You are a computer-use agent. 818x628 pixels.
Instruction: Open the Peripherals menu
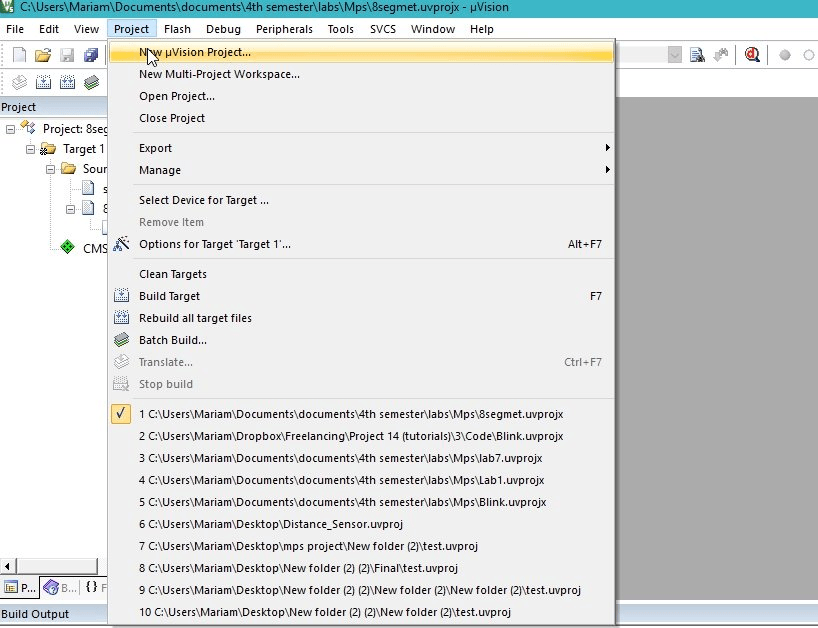point(284,29)
